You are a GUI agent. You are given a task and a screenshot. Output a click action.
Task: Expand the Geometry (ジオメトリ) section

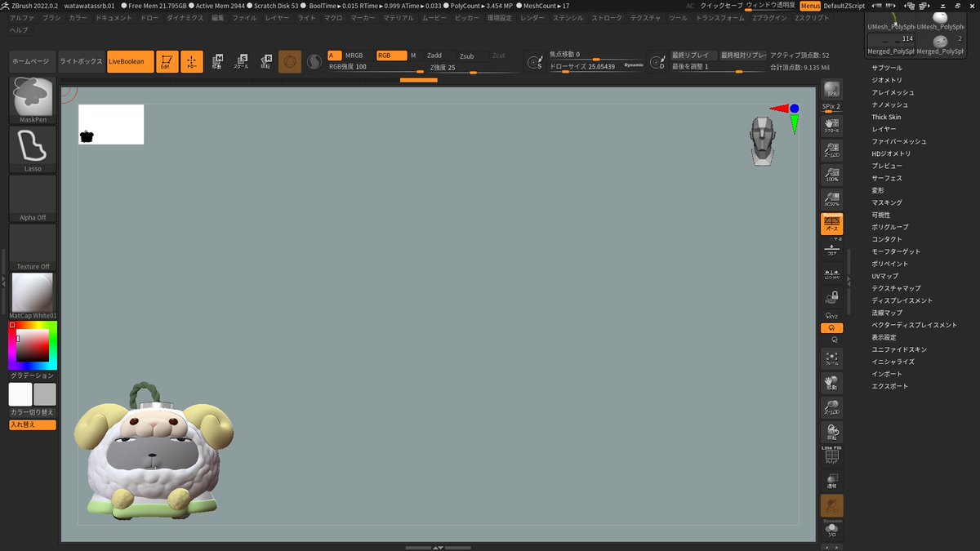click(x=887, y=80)
